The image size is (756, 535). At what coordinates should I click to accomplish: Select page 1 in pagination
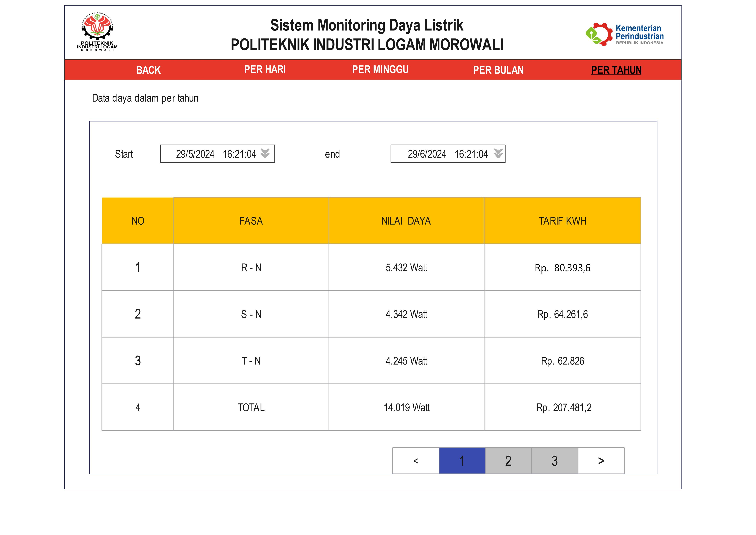[462, 461]
